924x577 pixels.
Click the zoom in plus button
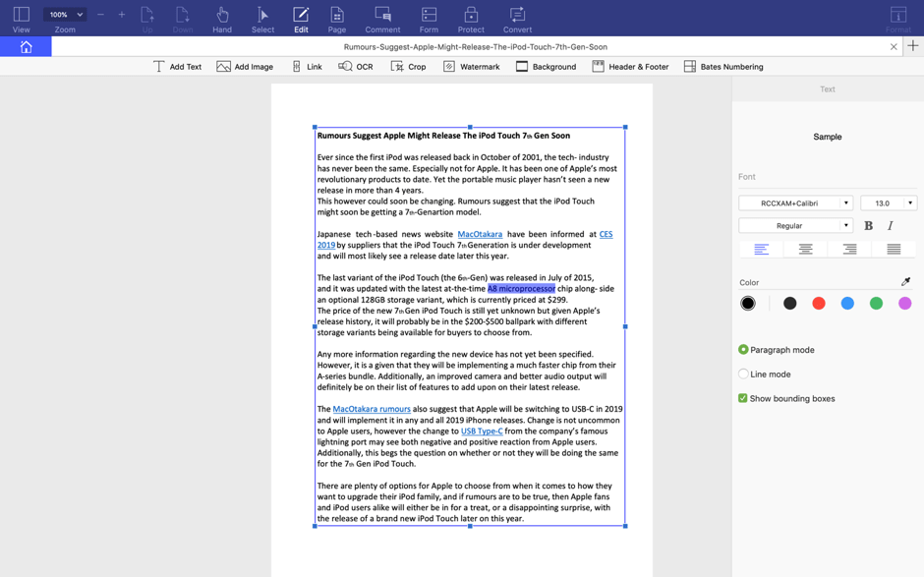click(x=121, y=15)
